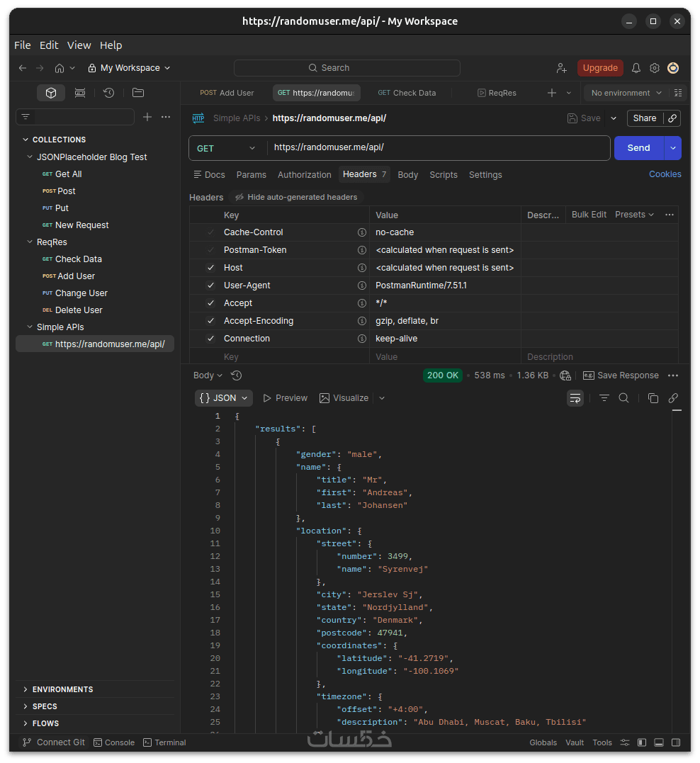Switch to the Authorization tab
Image resolution: width=700 pixels, height=763 pixels.
[x=304, y=175]
